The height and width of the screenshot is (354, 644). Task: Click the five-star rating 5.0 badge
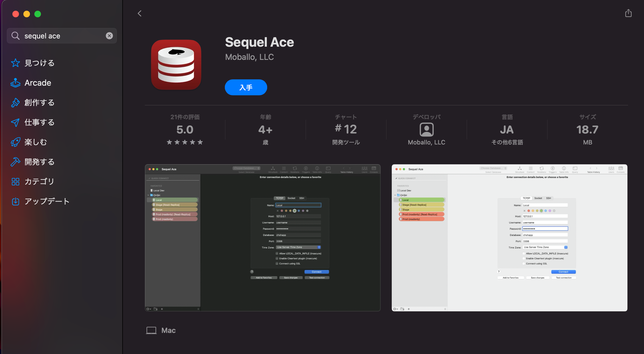pos(185,130)
